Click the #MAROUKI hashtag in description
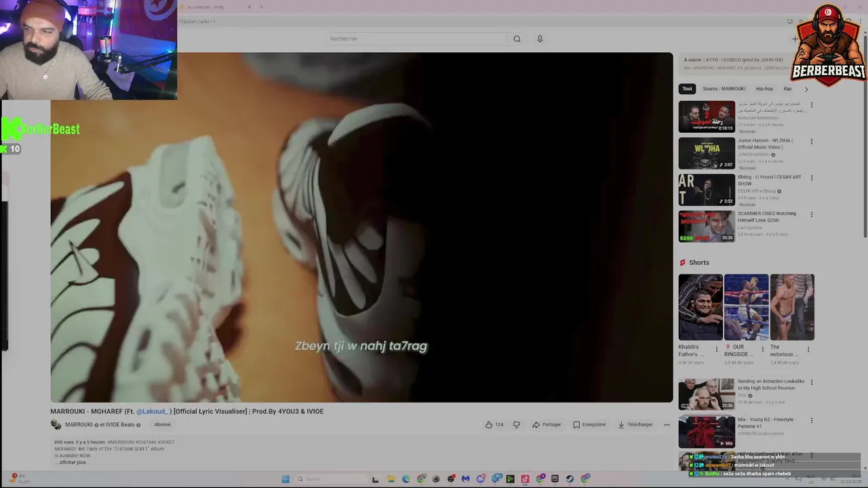This screenshot has height=488, width=868. [x=120, y=442]
